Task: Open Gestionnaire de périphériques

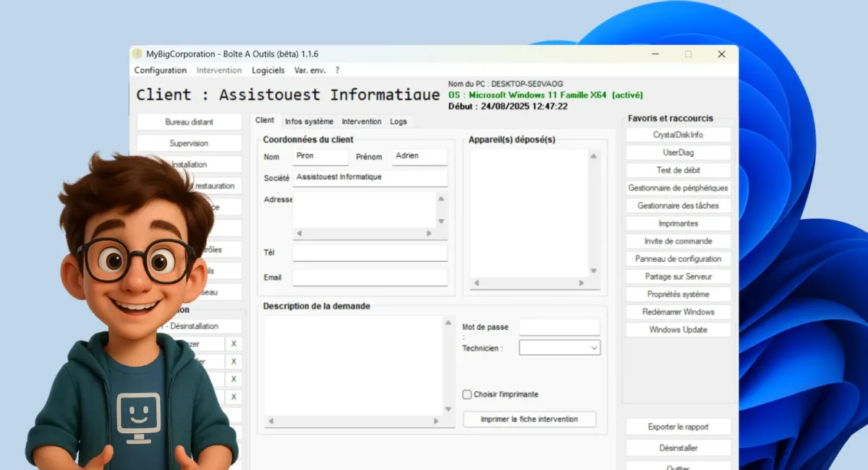Action: point(678,188)
